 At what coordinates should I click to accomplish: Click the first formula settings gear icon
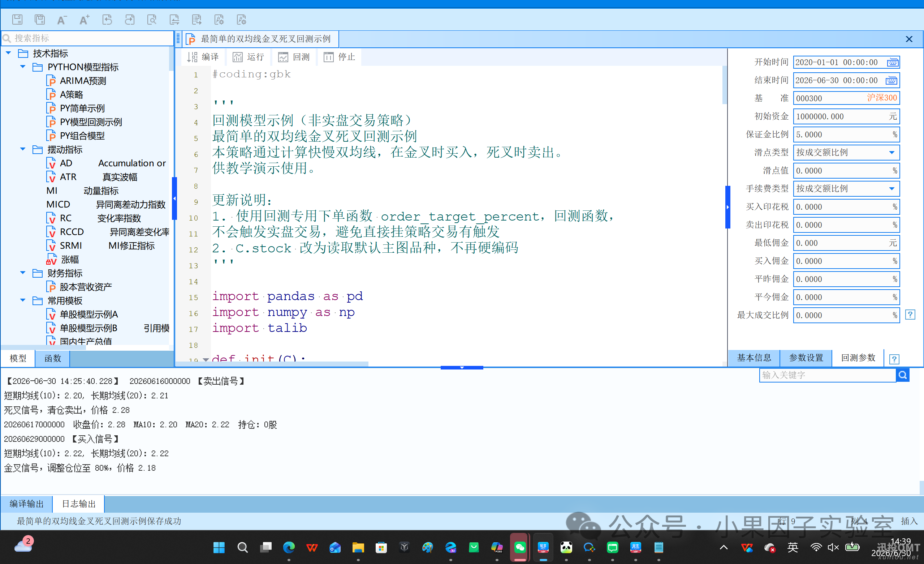point(219,20)
